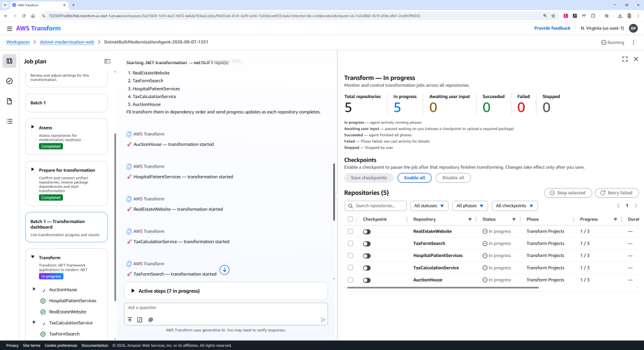The image size is (644, 350).
Task: Click the browser zoom magnifier icon
Action: pos(545,16)
